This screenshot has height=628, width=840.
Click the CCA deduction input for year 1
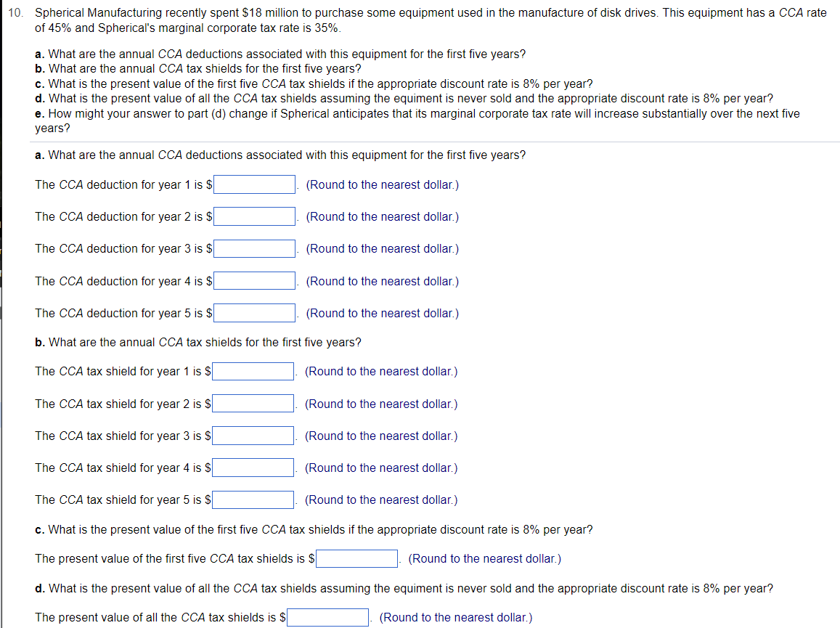[x=254, y=184]
